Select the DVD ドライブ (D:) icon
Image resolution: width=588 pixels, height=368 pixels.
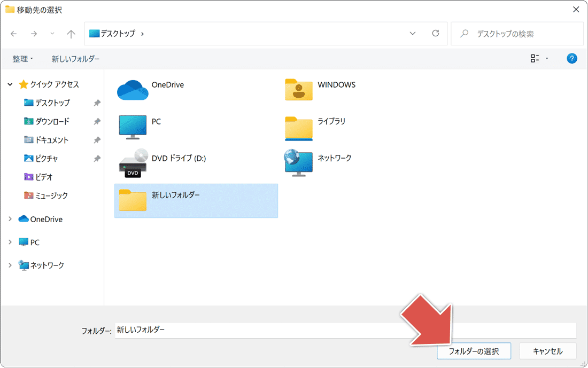click(x=133, y=163)
